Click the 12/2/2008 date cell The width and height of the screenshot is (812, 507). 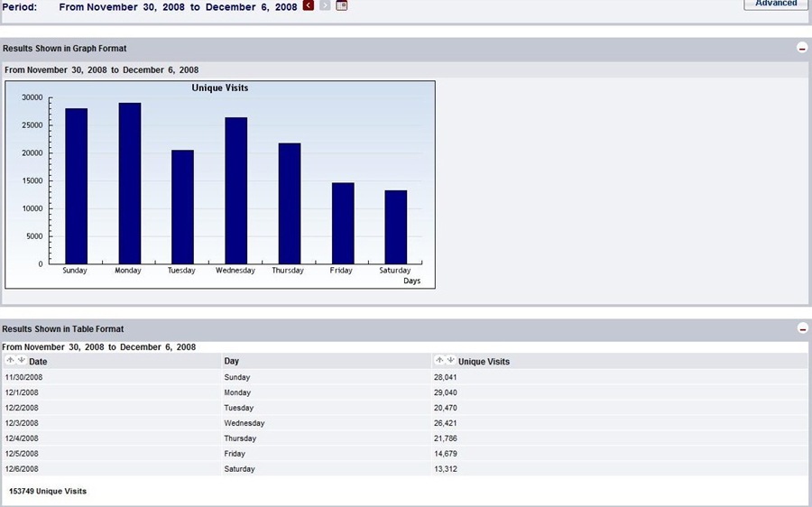coord(22,408)
